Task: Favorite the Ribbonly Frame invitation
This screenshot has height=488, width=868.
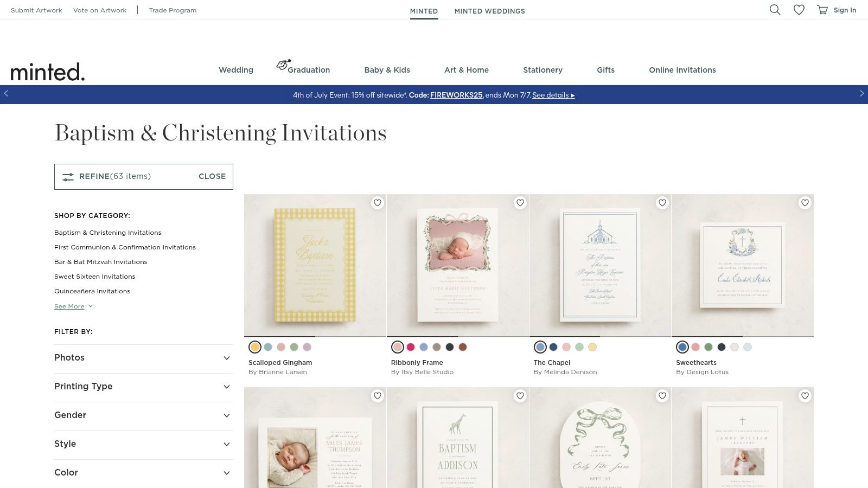Action: [520, 203]
